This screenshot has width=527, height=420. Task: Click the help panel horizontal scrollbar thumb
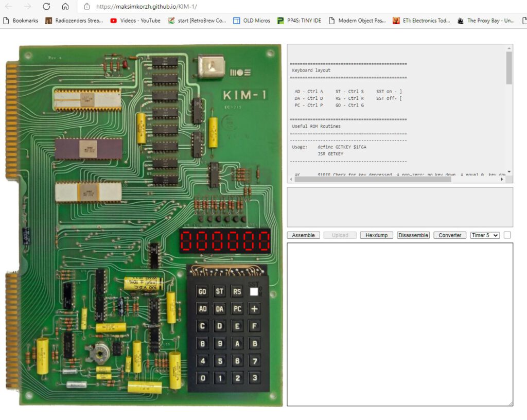[373, 180]
